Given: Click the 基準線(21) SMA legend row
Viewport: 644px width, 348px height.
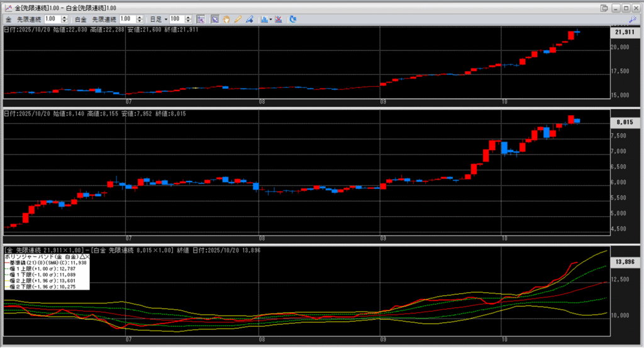Looking at the screenshot, I should (45, 263).
